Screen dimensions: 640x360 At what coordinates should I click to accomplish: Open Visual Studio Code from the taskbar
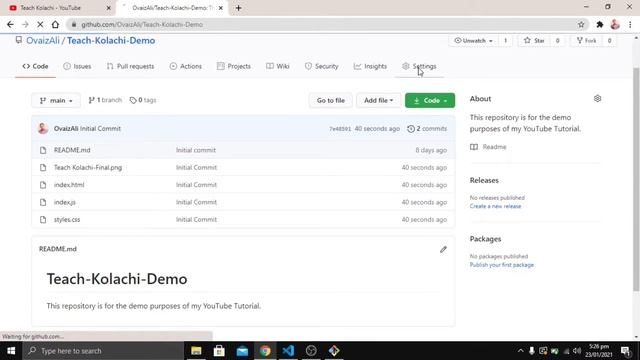[288, 351]
